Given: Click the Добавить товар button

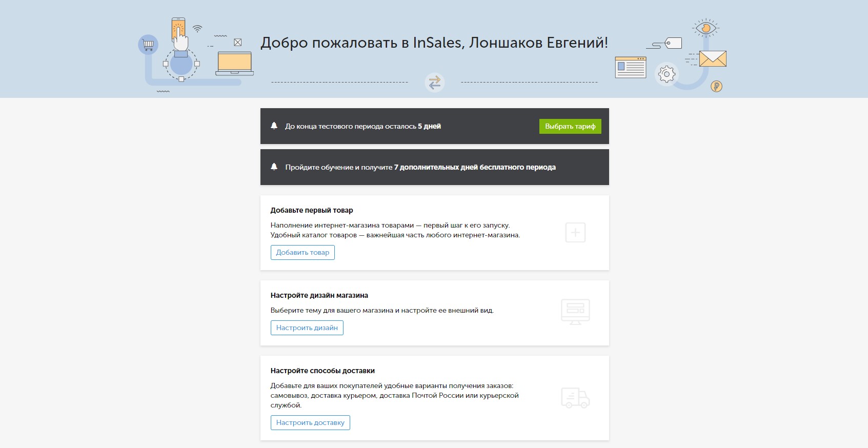Looking at the screenshot, I should point(302,252).
